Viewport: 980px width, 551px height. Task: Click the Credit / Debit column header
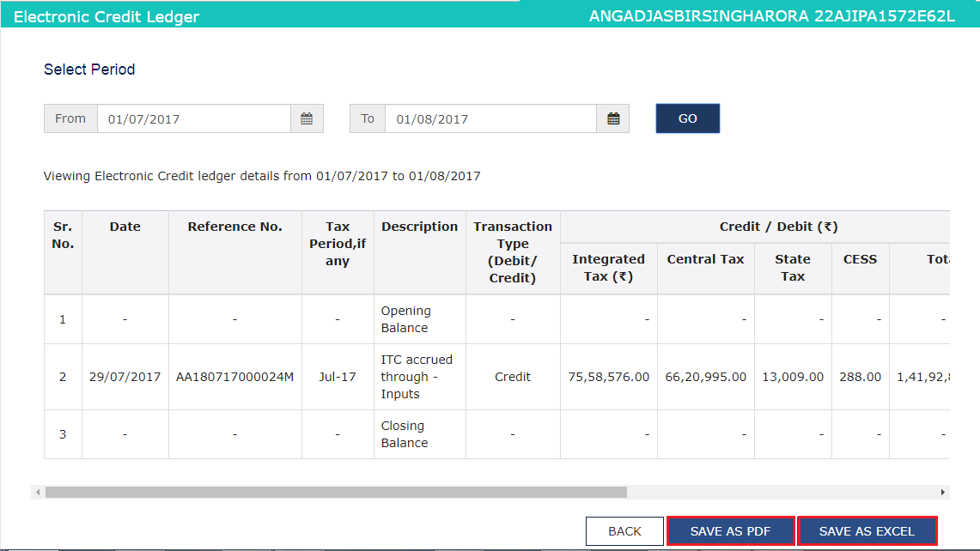point(778,226)
